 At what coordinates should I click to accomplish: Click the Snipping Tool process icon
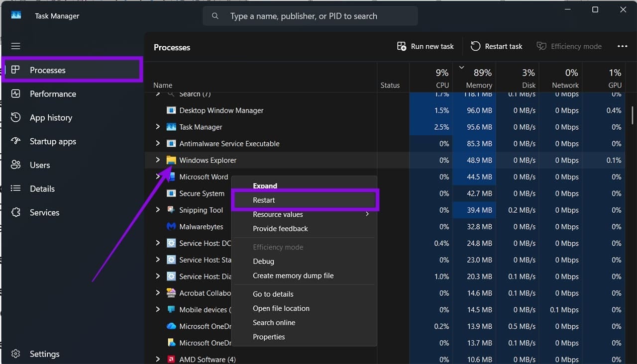[171, 210]
